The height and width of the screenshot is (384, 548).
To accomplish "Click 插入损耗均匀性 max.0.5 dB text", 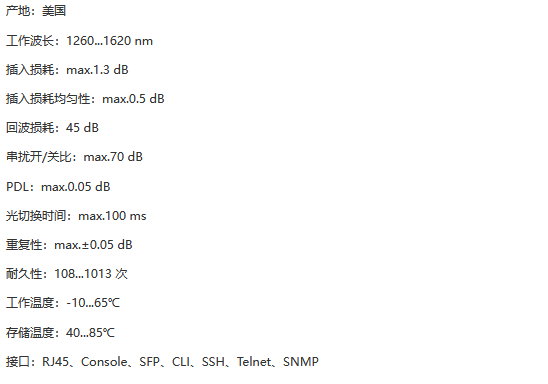I will (x=85, y=99).
